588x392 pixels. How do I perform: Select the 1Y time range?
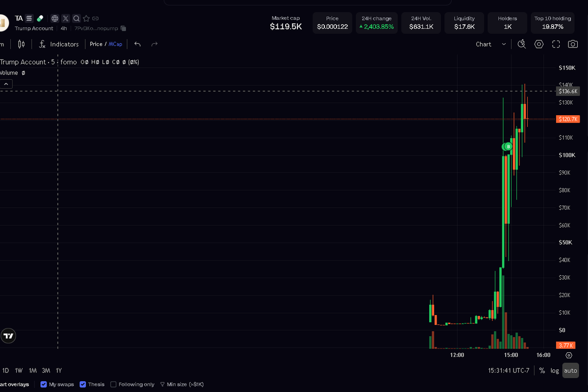(x=59, y=370)
